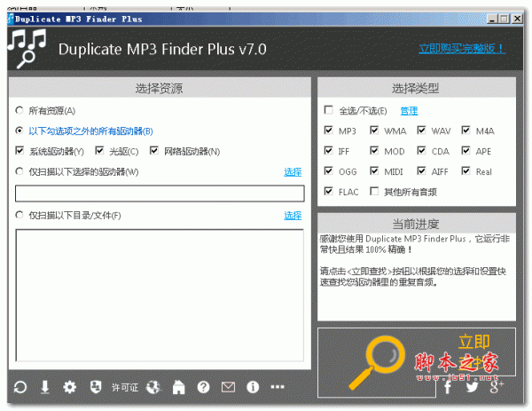Minimize the Duplicate MP3 Finder Plus window

(x=492, y=19)
